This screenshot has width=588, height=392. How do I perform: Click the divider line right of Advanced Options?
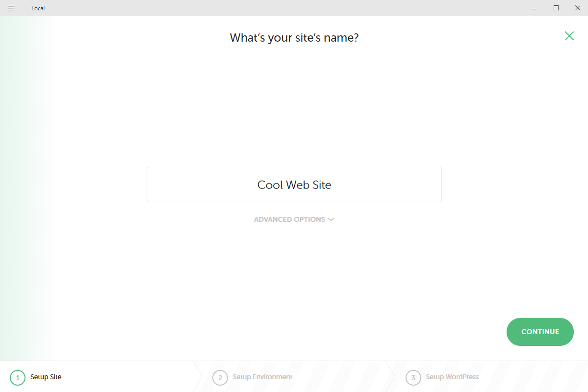[392, 220]
